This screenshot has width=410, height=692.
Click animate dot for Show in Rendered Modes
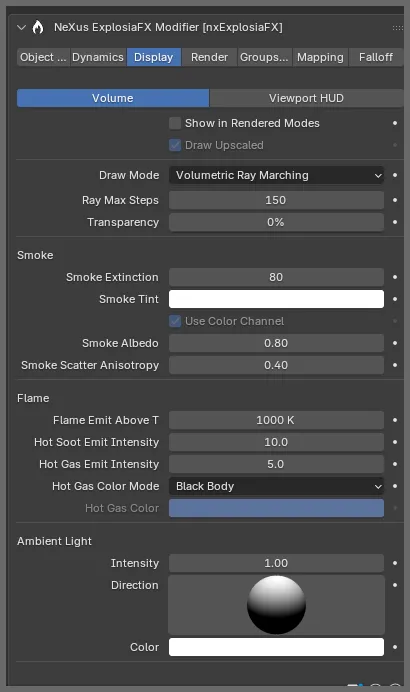click(x=395, y=123)
